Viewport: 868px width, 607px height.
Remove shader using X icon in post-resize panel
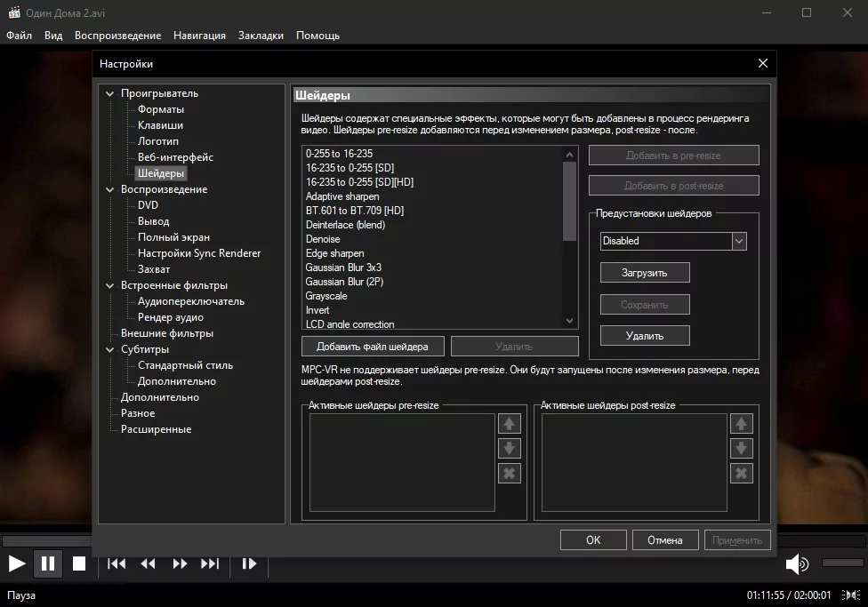pyautogui.click(x=741, y=473)
